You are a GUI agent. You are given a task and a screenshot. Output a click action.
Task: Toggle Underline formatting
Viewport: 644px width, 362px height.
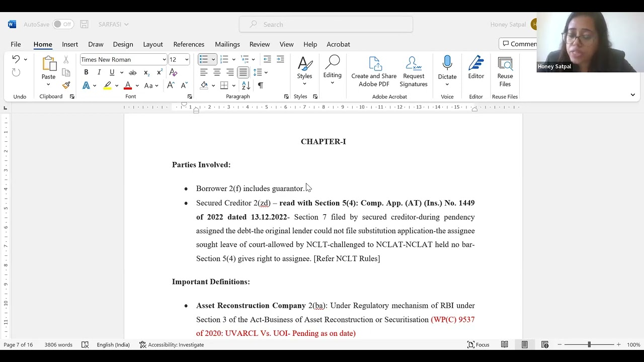tap(112, 72)
